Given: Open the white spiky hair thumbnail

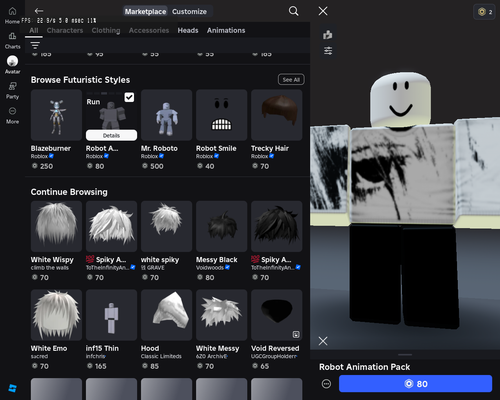Looking at the screenshot, I should click(x=166, y=226).
